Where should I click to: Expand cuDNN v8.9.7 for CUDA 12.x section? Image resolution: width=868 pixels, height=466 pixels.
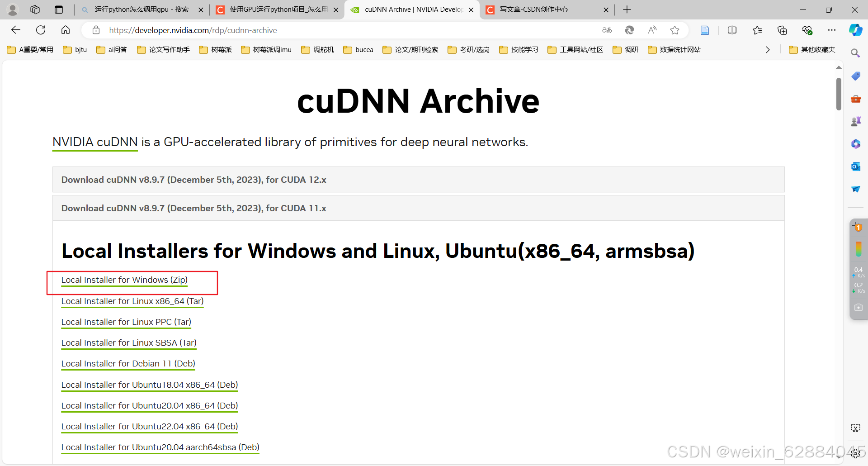418,180
